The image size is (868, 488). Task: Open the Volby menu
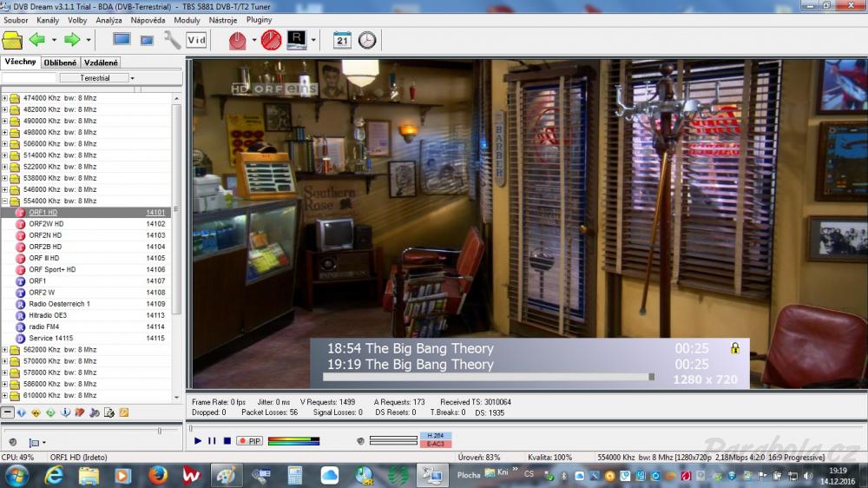point(77,20)
